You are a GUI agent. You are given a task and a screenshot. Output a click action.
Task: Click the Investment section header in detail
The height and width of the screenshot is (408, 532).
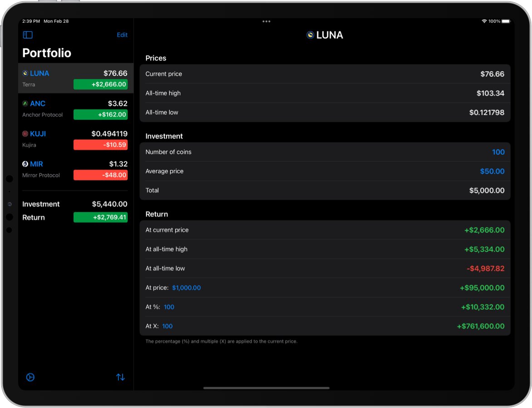tap(164, 136)
